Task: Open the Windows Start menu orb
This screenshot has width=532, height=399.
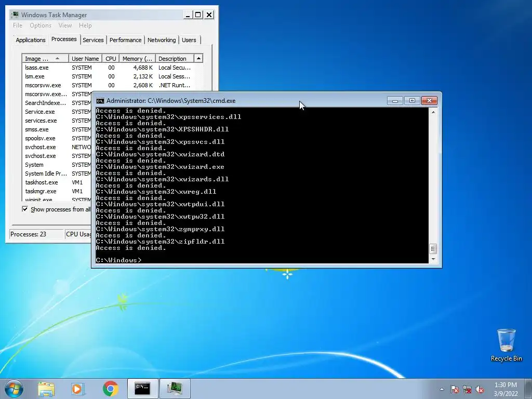Action: pyautogui.click(x=14, y=389)
